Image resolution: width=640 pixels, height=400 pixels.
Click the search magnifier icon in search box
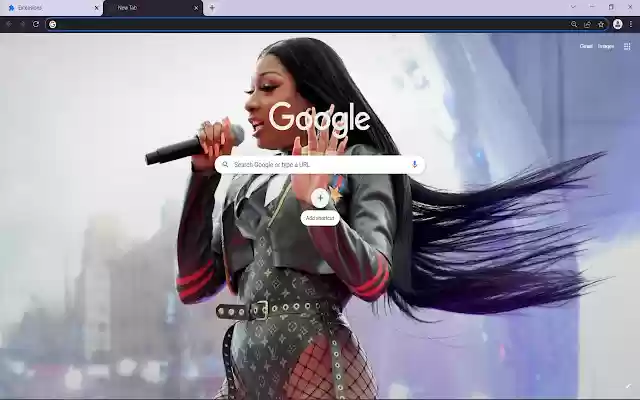225,164
